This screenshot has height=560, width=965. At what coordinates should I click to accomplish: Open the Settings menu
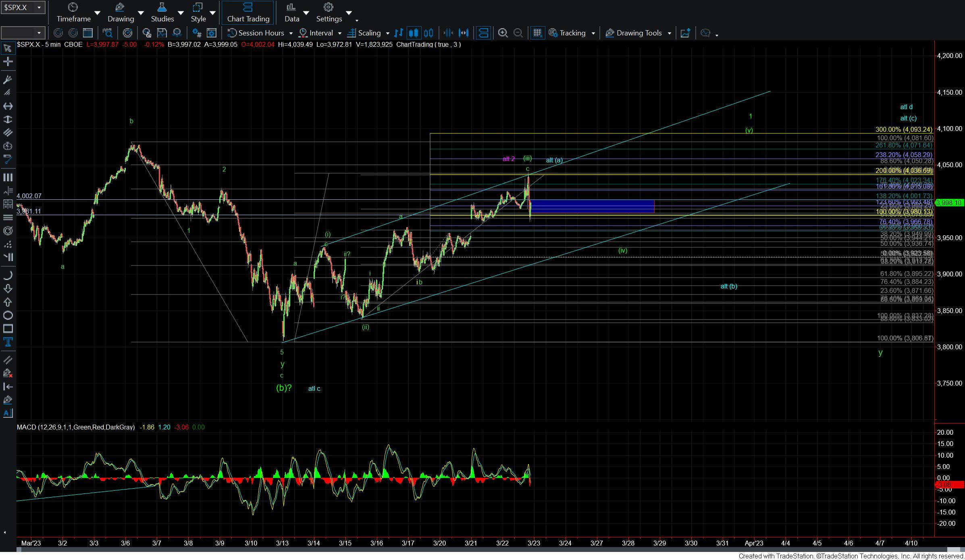click(329, 12)
